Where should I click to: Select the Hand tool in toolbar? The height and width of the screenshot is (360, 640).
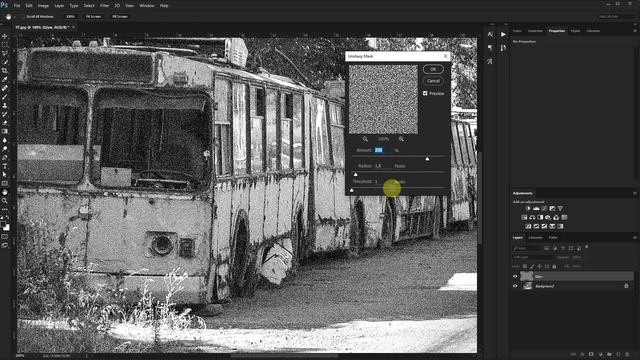[5, 192]
